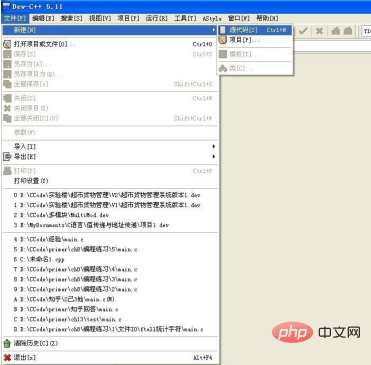
Task: Click the 另存项目为 save project as entry
Action: (110, 74)
